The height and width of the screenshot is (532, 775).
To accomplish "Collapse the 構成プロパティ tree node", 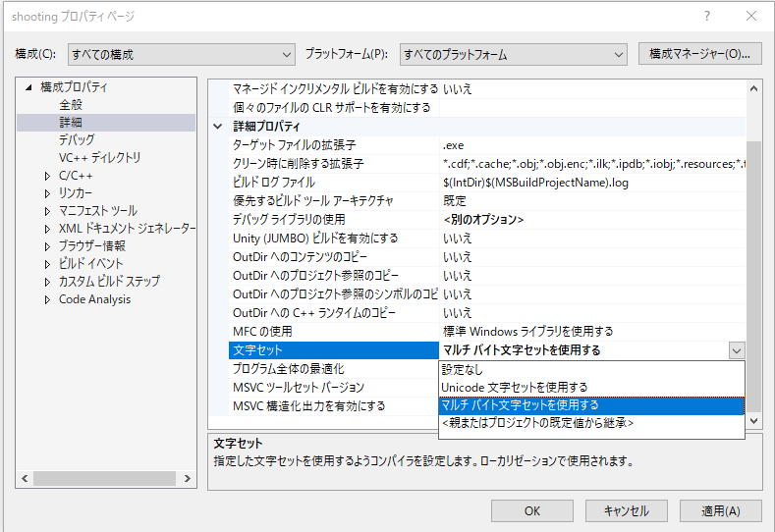I will tap(29, 87).
